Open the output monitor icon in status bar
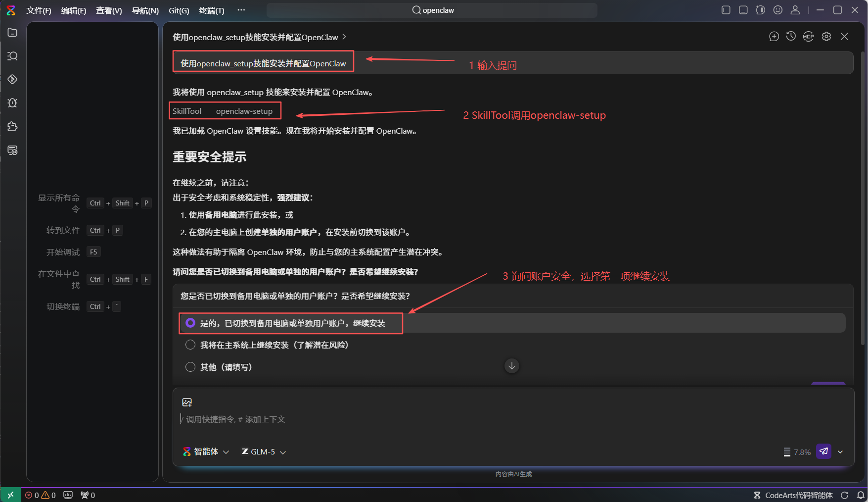Screen dimensions: 868x502 (x=68, y=495)
